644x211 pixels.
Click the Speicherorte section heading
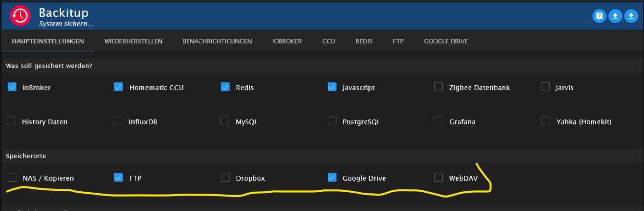pyautogui.click(x=26, y=156)
